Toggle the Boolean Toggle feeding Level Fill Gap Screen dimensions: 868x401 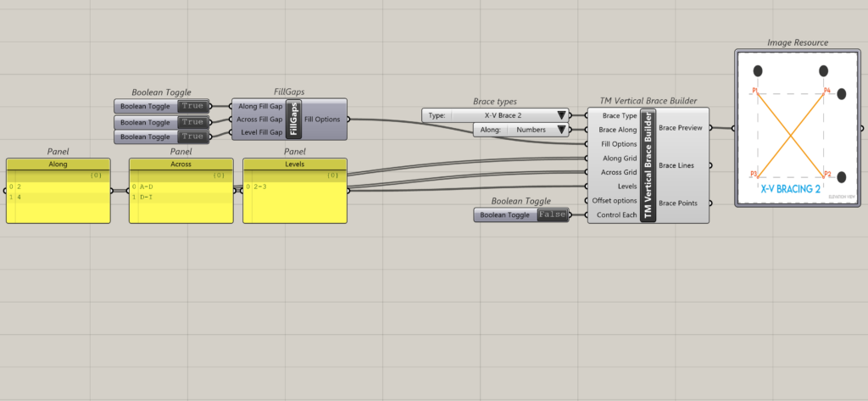click(x=192, y=136)
